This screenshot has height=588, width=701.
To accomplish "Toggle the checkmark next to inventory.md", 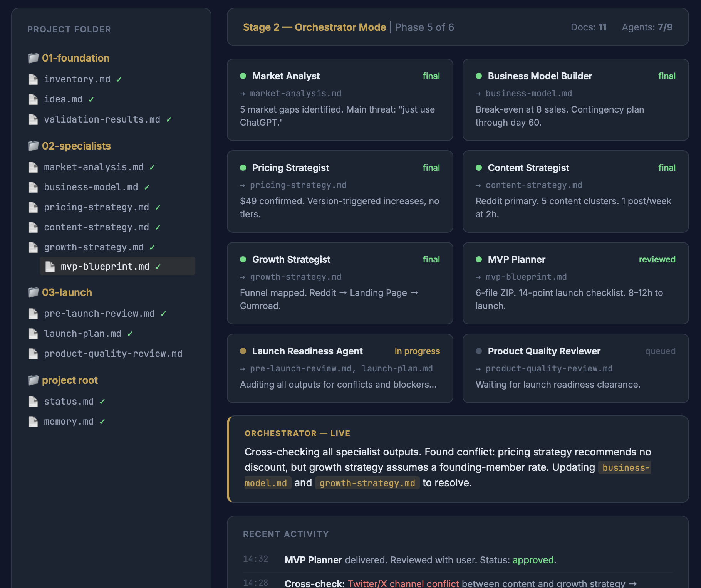I will [x=119, y=79].
